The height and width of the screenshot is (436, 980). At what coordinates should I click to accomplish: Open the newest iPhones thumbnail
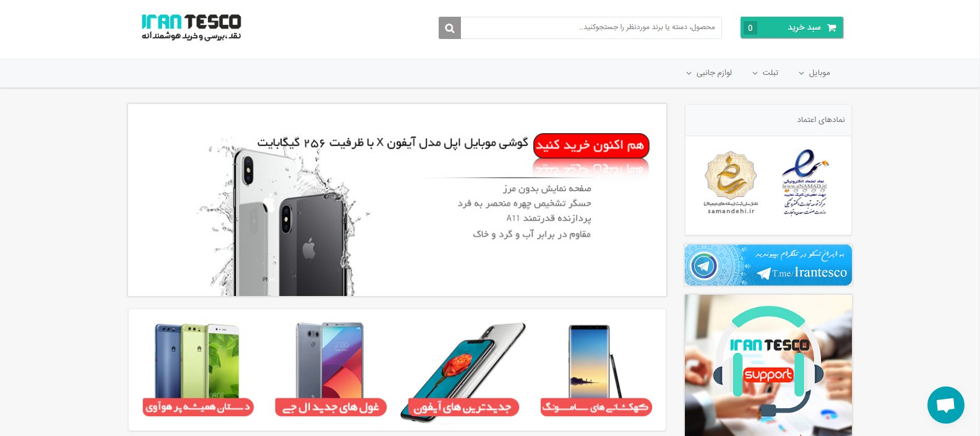click(x=463, y=372)
